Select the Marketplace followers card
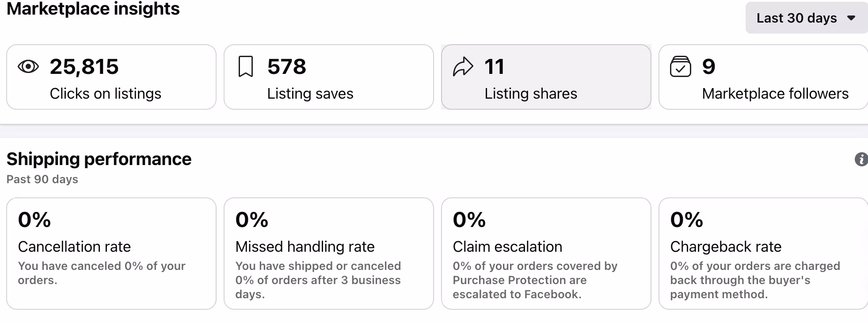This screenshot has height=323, width=868. pyautogui.click(x=763, y=77)
